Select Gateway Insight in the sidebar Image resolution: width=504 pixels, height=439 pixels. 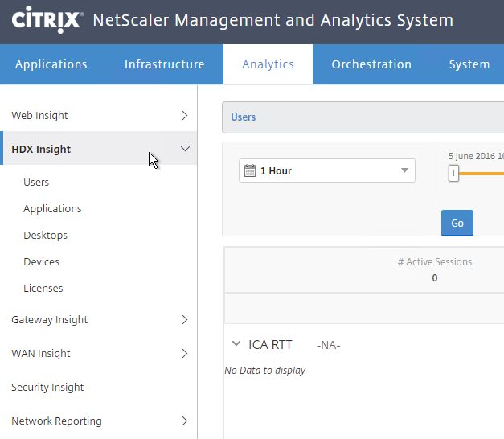coord(50,320)
